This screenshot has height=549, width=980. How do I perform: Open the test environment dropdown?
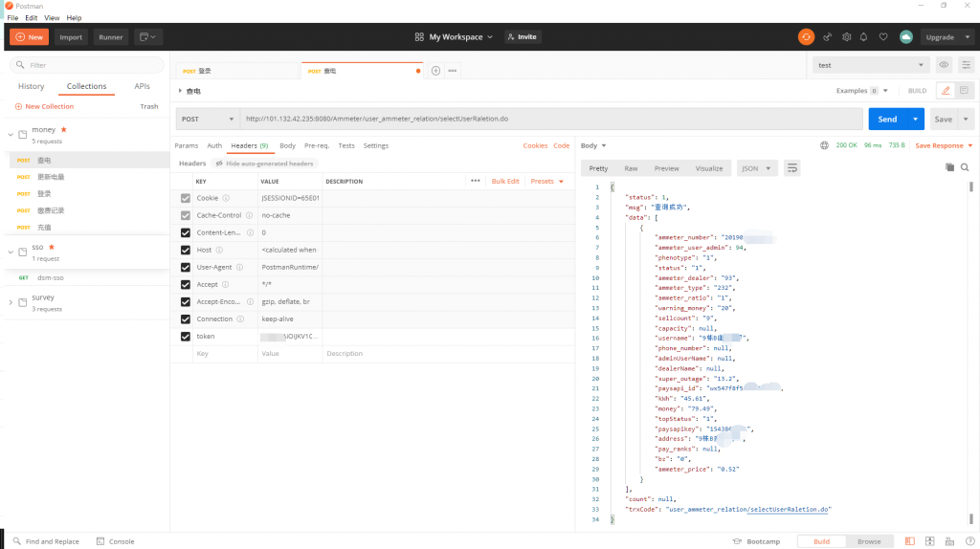(x=869, y=65)
